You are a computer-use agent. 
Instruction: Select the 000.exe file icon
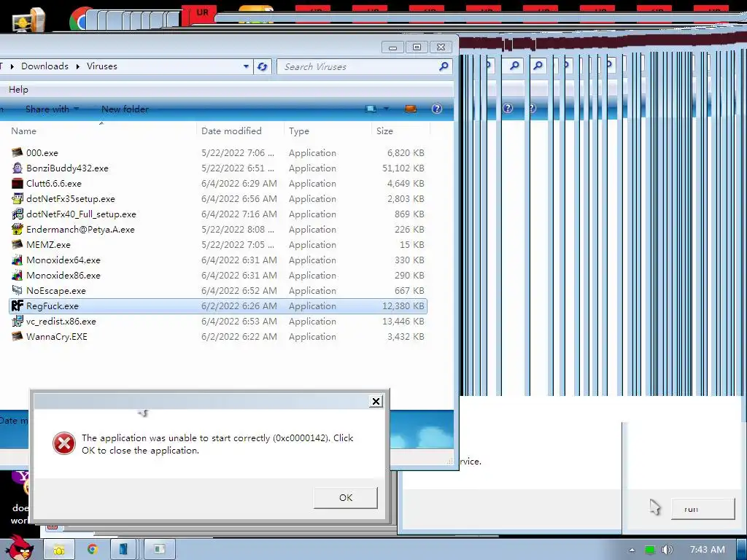[x=18, y=153]
